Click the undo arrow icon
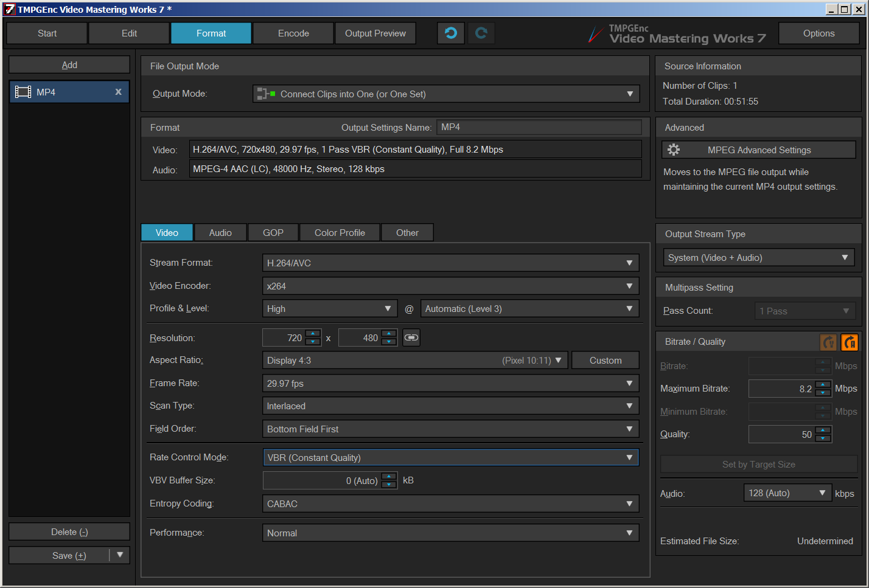 click(451, 33)
